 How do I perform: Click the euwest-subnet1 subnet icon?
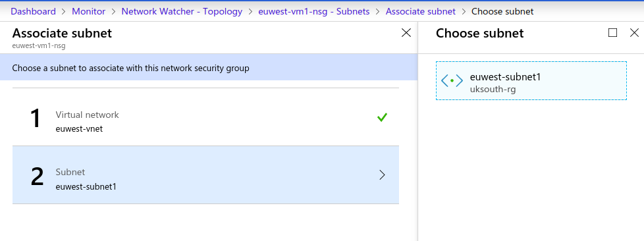(x=452, y=81)
